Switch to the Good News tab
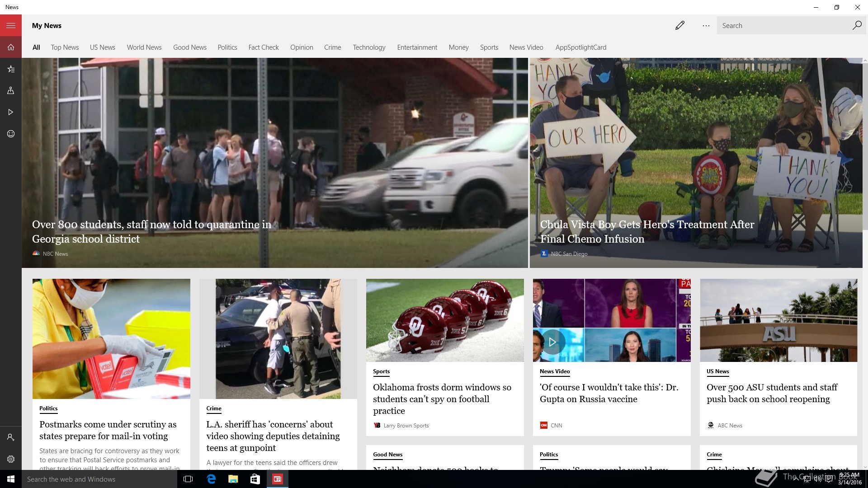Viewport: 868px width, 488px height. (x=190, y=47)
